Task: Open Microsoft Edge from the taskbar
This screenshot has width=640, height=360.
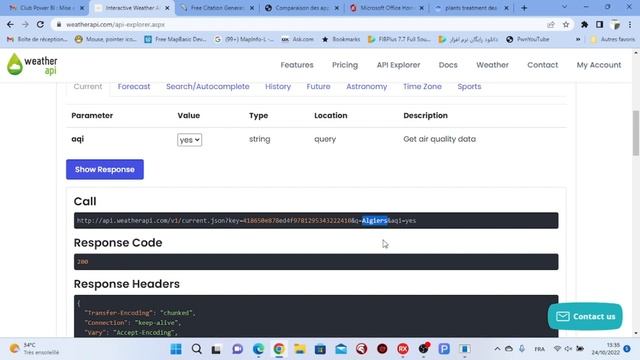Action: (x=258, y=349)
